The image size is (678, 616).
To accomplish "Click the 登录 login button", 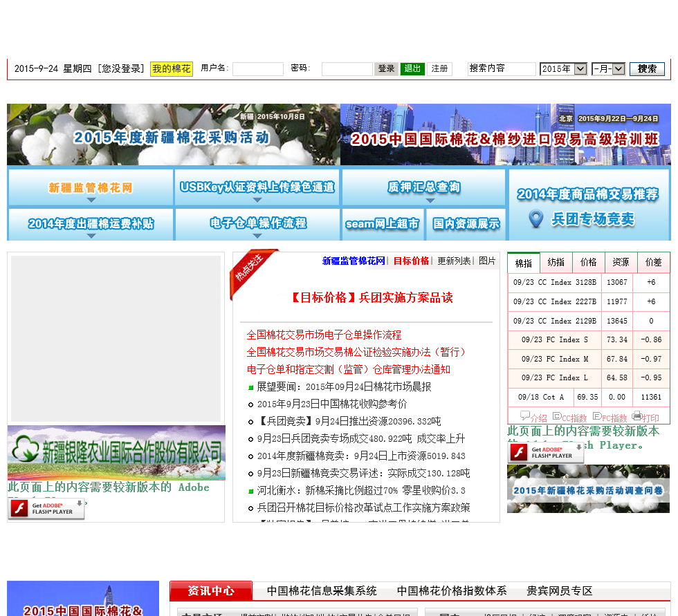I will coord(386,68).
